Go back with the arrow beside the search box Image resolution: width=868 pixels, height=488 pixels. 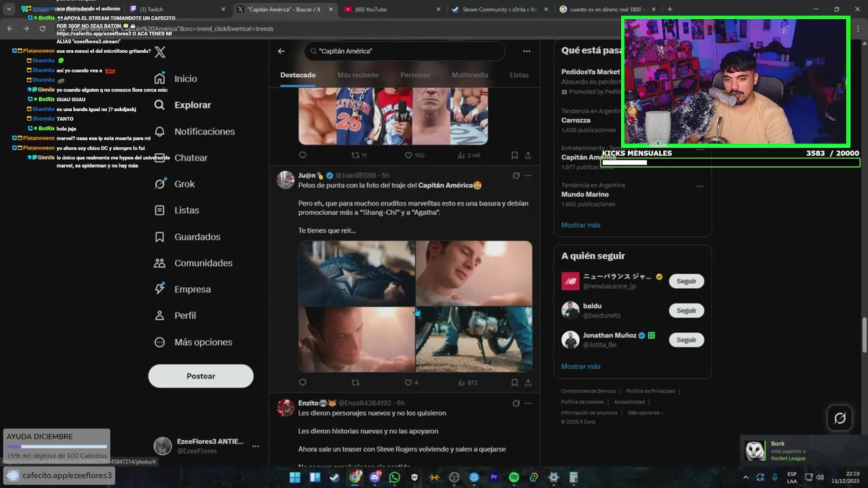281,51
